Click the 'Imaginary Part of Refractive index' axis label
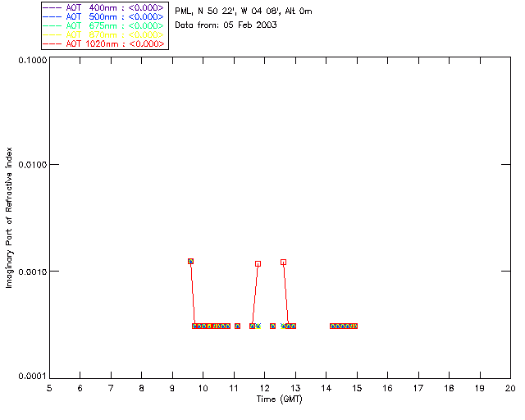 coord(9,217)
